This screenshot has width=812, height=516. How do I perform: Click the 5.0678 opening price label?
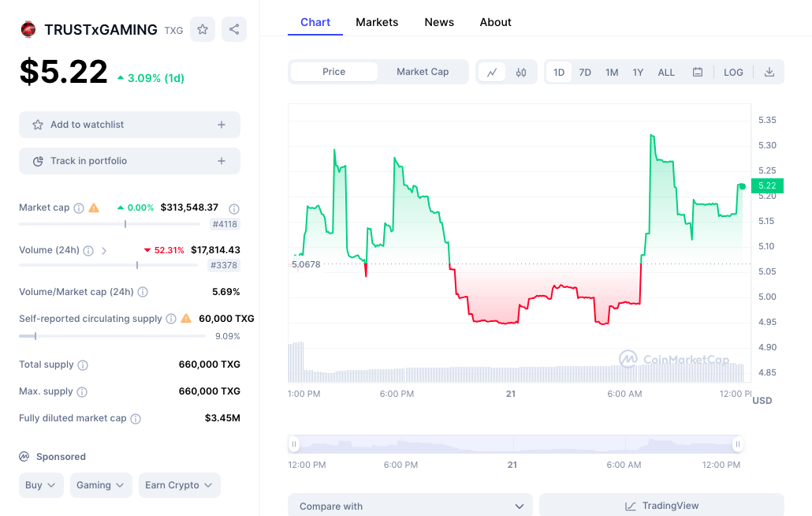coord(306,264)
